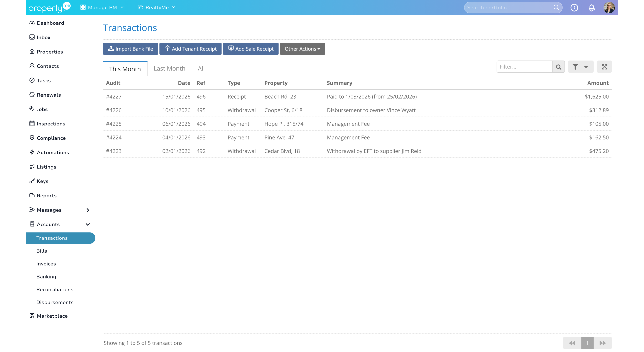Expand the Messages submenu chevron
644x352 pixels.
tap(88, 210)
